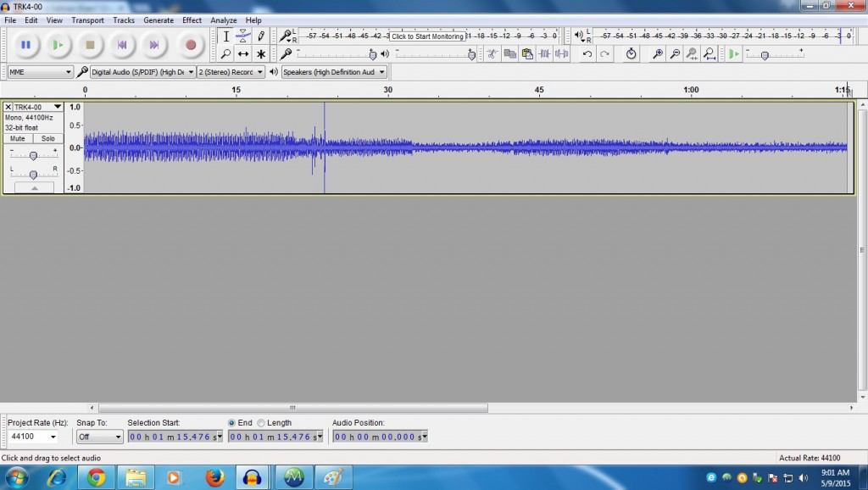The image size is (868, 490).
Task: Open the Selection Start time format dropdown
Action: pyautogui.click(x=220, y=437)
